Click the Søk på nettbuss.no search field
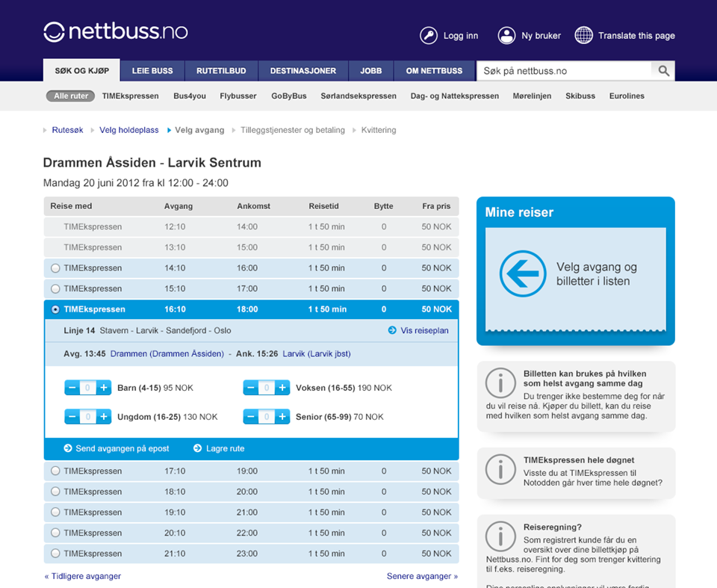 [x=565, y=71]
